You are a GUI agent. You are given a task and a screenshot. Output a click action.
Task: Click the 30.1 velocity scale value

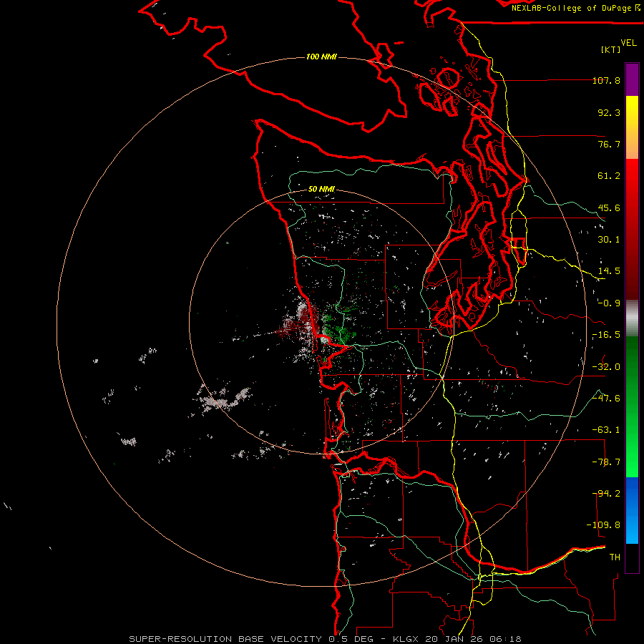coord(609,240)
